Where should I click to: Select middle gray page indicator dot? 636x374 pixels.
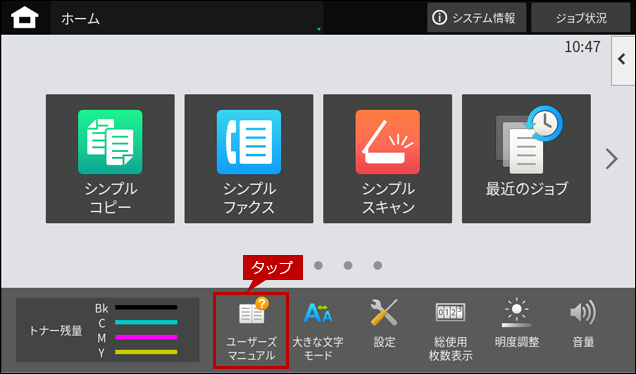348,265
